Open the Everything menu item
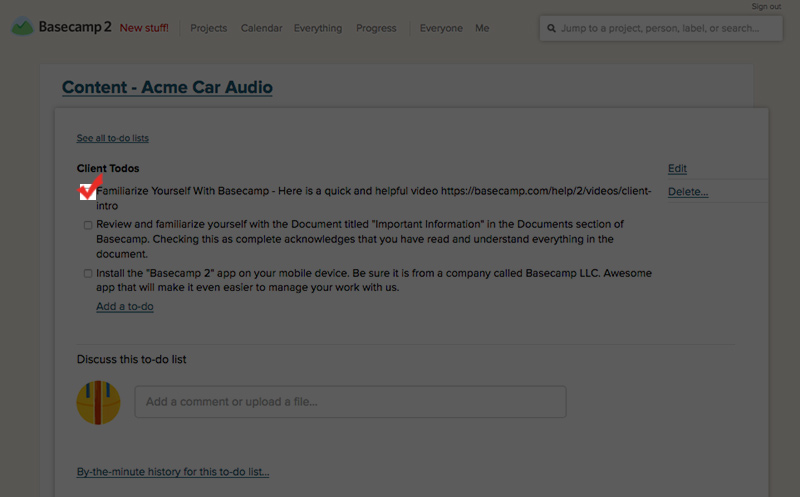800x497 pixels. pos(318,28)
